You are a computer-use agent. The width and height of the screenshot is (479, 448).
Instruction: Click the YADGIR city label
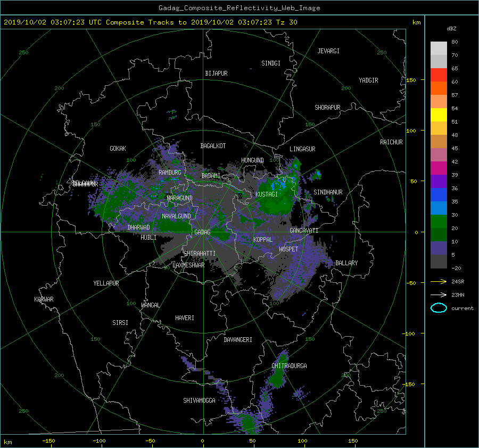click(x=368, y=80)
